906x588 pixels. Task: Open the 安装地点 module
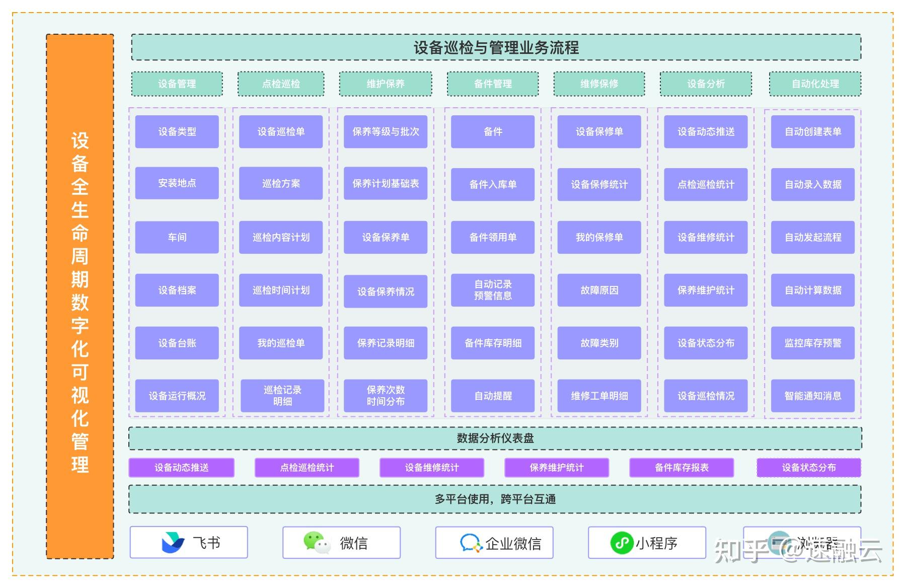(177, 183)
